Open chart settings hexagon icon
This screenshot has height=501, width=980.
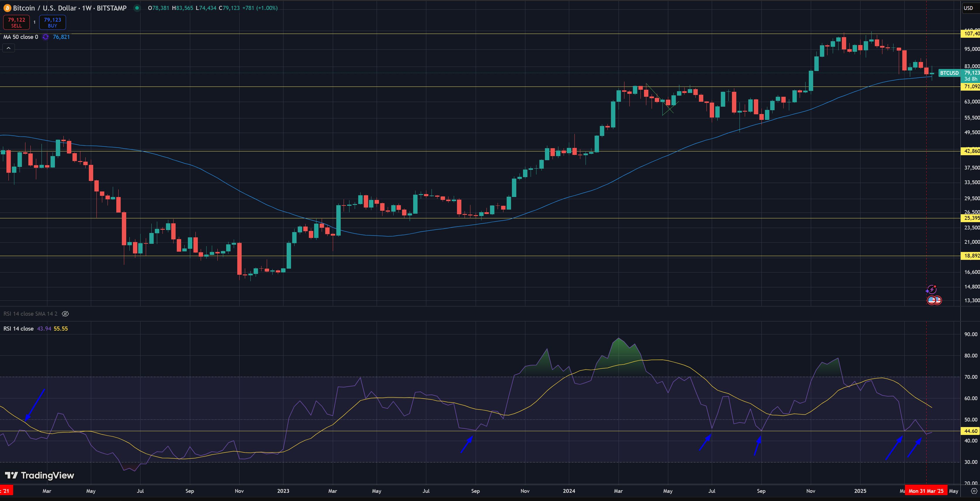(x=974, y=491)
